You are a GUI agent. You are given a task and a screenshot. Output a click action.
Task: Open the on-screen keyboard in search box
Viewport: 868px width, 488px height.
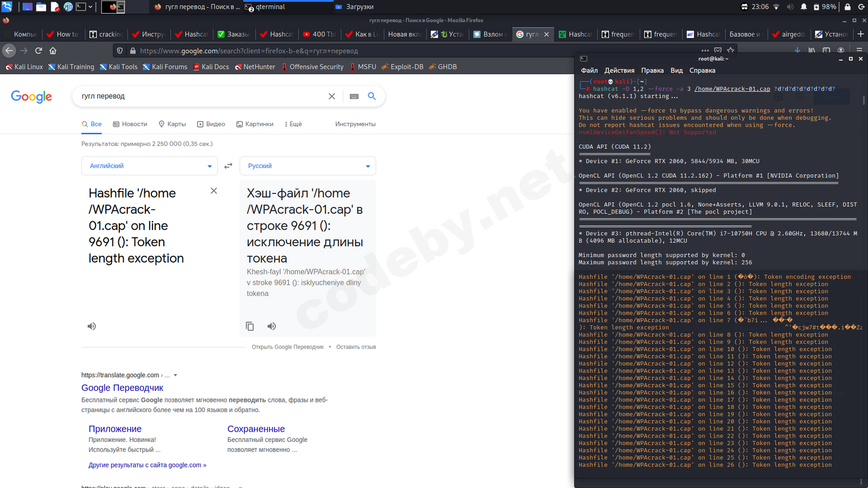(354, 96)
